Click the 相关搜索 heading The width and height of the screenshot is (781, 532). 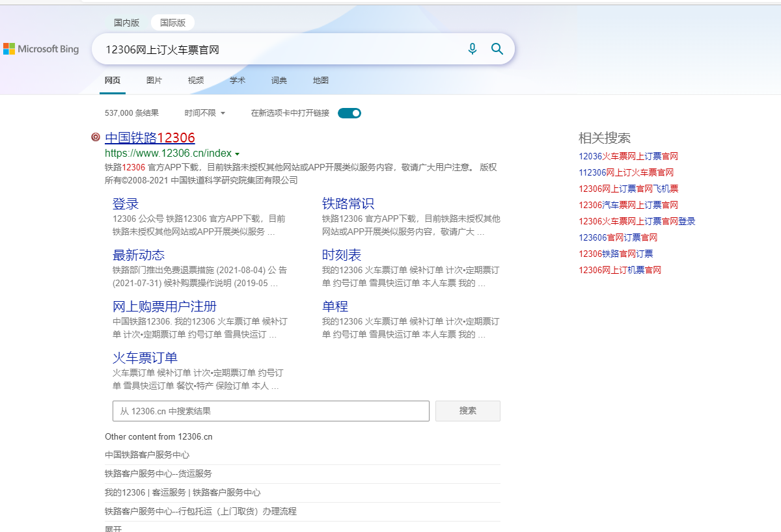point(605,138)
